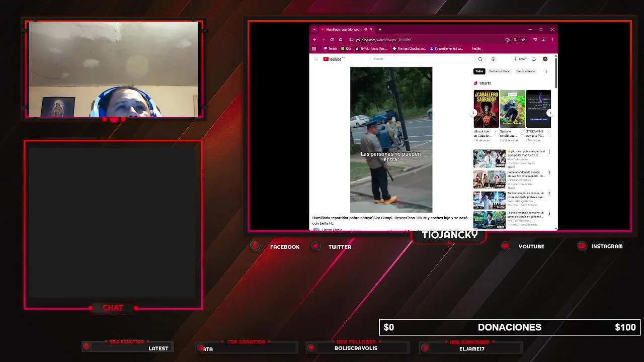
Task: Open the Twitch bookmark
Action: tap(331, 49)
